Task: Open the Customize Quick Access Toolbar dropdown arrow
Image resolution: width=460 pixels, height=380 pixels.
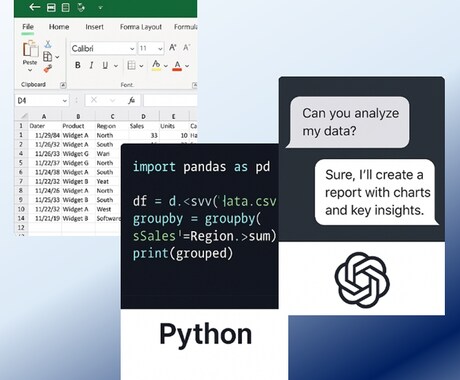Action: [100, 7]
